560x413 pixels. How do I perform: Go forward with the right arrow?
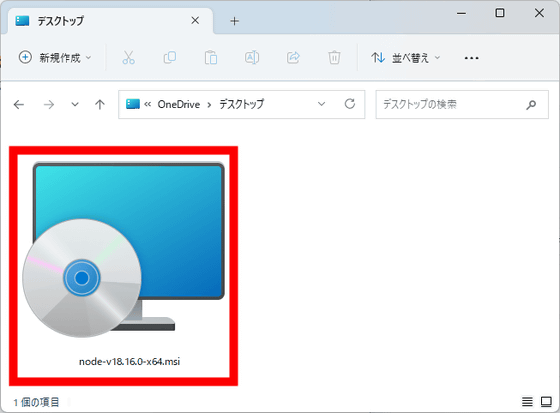(x=49, y=104)
